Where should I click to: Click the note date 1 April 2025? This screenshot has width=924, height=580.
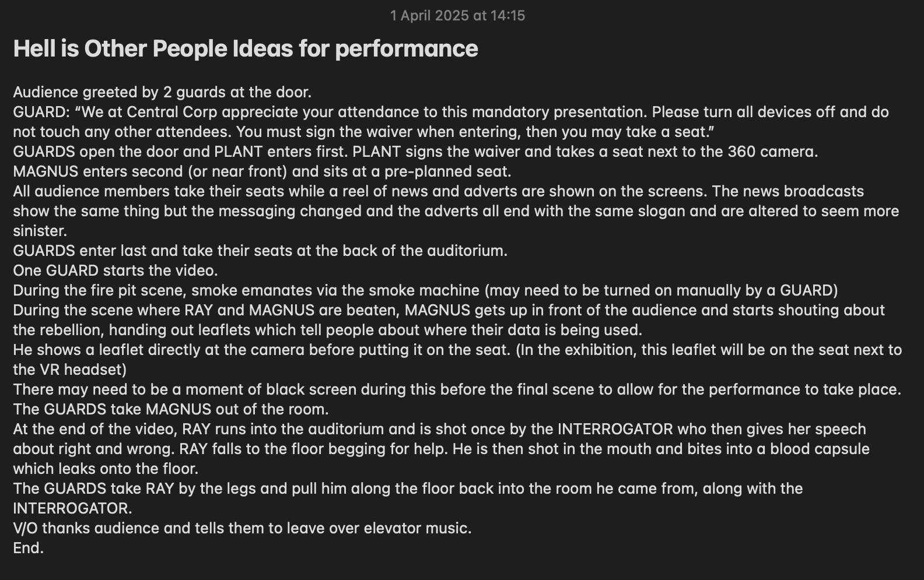click(457, 16)
